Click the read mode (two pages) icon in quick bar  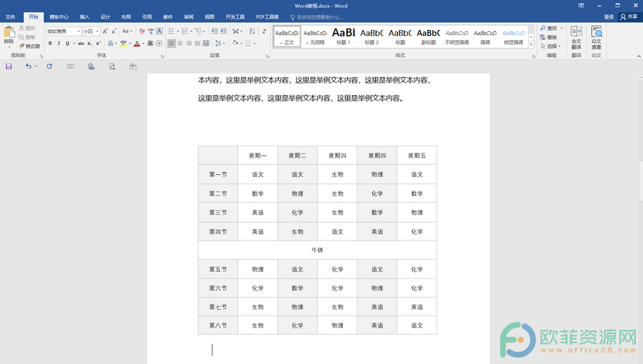71,66
